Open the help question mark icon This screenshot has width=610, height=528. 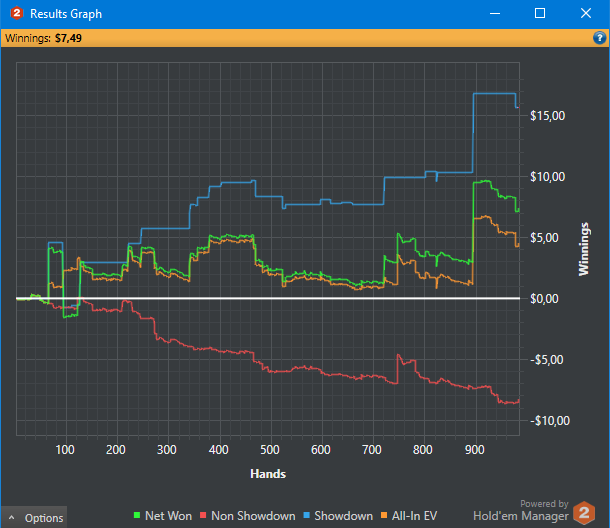coord(599,38)
